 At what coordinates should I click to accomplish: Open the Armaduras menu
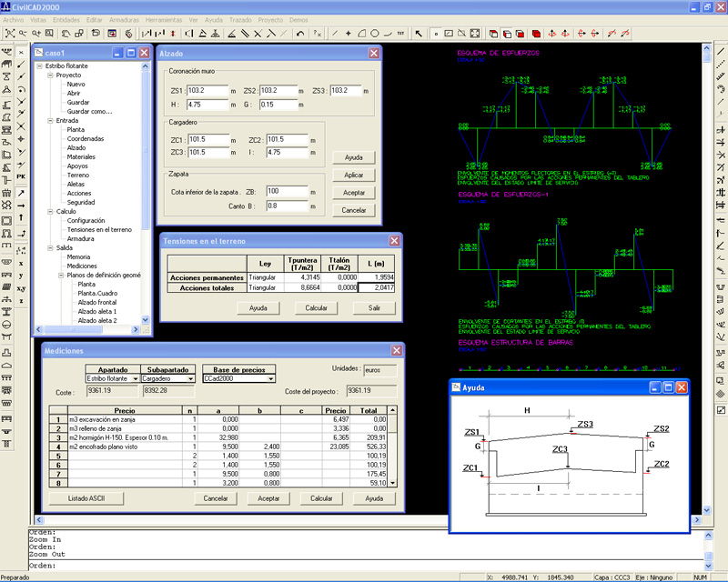pos(124,19)
